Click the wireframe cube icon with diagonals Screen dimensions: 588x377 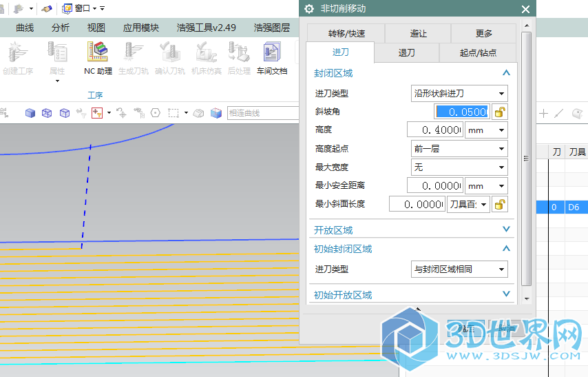47,113
